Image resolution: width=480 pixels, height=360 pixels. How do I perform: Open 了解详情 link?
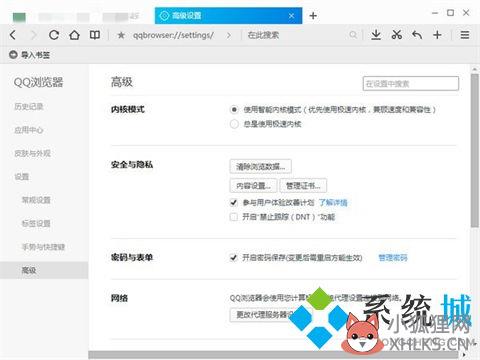point(333,202)
